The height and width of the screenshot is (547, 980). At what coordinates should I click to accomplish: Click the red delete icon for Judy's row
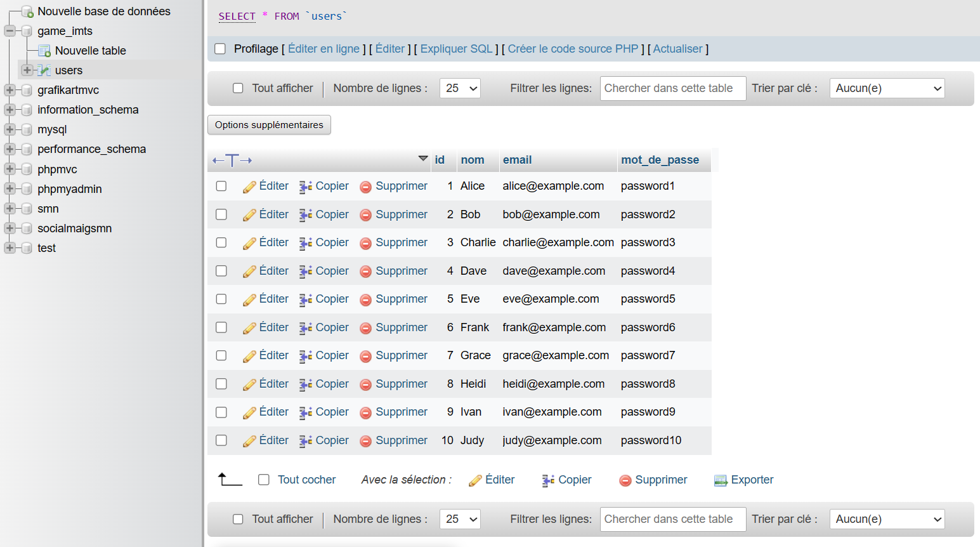tap(365, 441)
